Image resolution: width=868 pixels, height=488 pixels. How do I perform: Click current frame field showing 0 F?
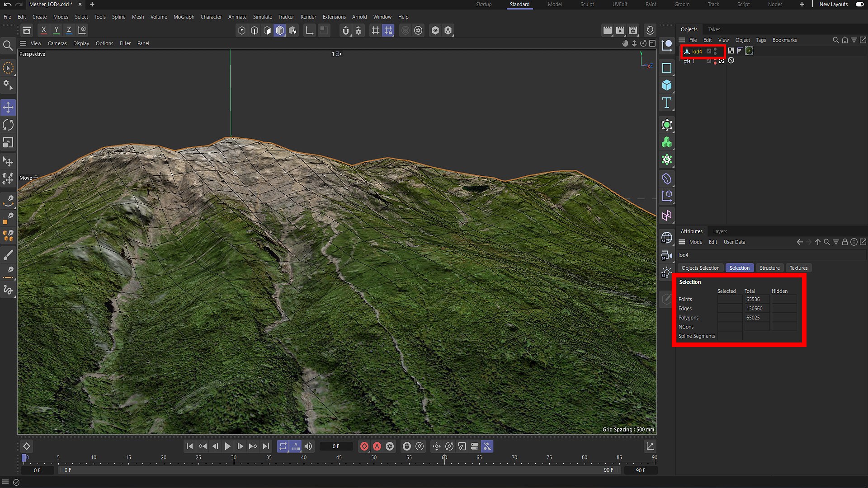(x=336, y=446)
